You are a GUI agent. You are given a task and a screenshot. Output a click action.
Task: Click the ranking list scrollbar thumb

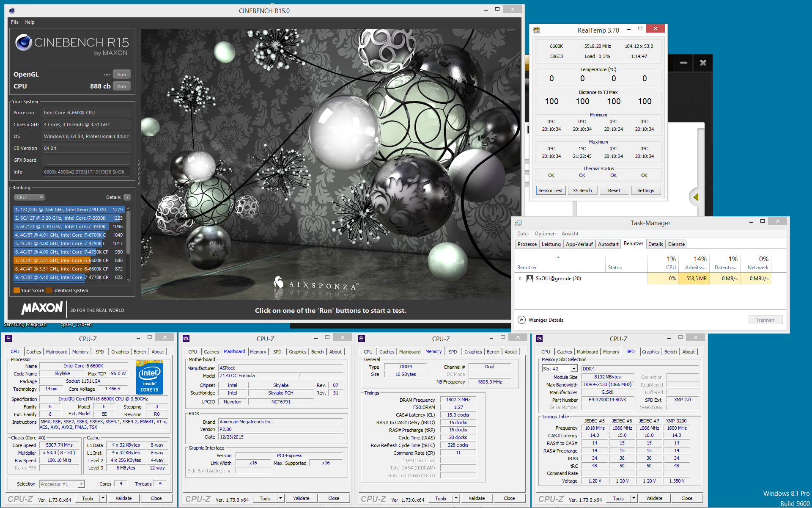[128, 232]
